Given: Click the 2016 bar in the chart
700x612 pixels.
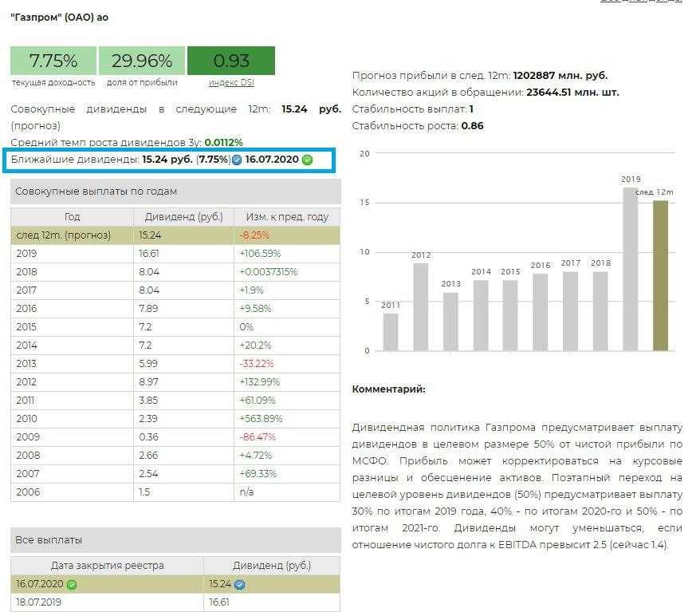Looking at the screenshot, I should point(541,312).
